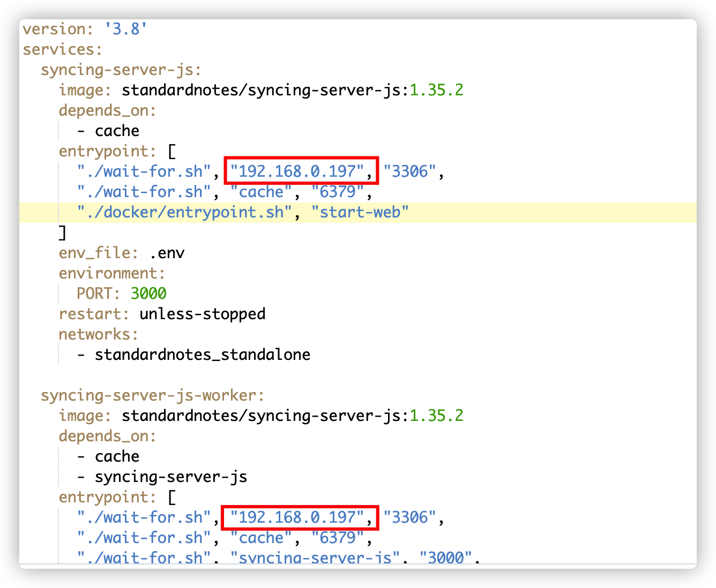Click the PORT value 3000
Viewport: 716px width, 588px height.
point(148,293)
